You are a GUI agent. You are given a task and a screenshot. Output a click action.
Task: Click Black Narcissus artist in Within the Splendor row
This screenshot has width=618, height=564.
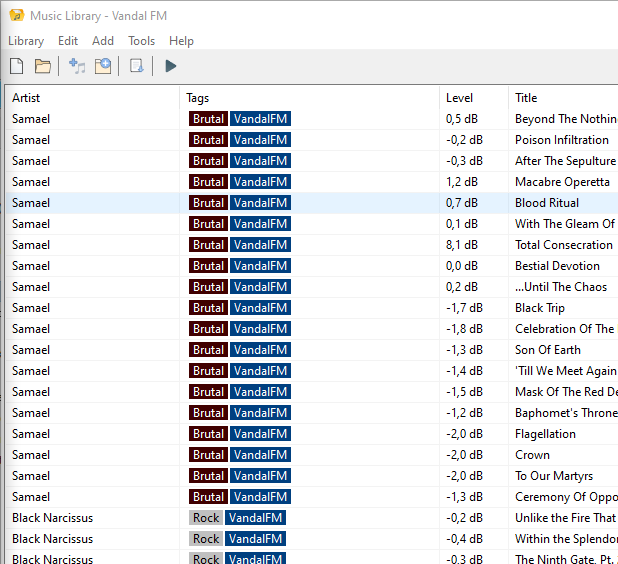[x=52, y=539]
